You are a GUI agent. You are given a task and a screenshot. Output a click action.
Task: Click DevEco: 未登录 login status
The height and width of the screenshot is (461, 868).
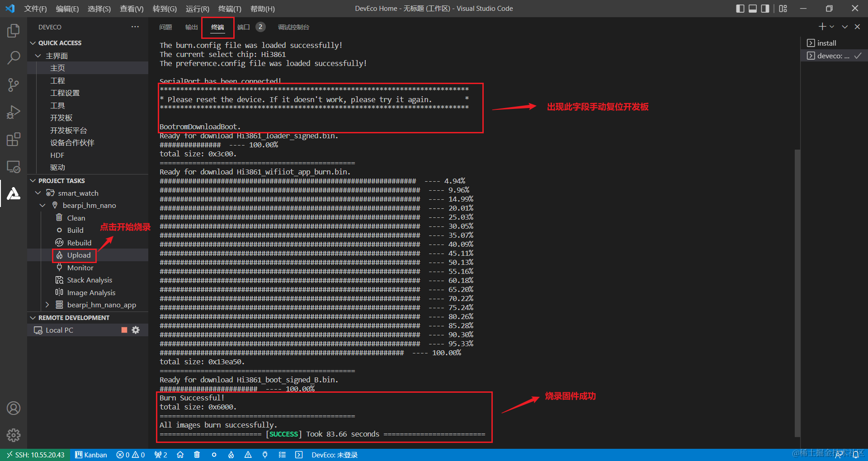click(335, 455)
